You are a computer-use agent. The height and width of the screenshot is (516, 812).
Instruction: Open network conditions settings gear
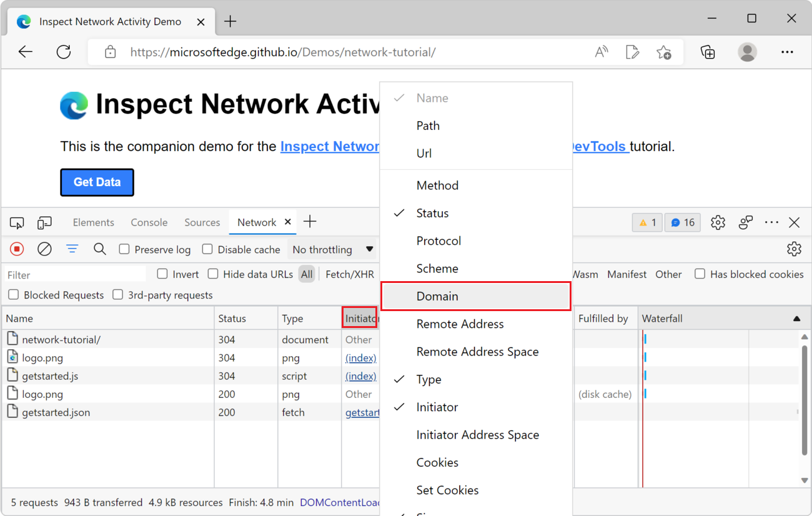pos(794,249)
